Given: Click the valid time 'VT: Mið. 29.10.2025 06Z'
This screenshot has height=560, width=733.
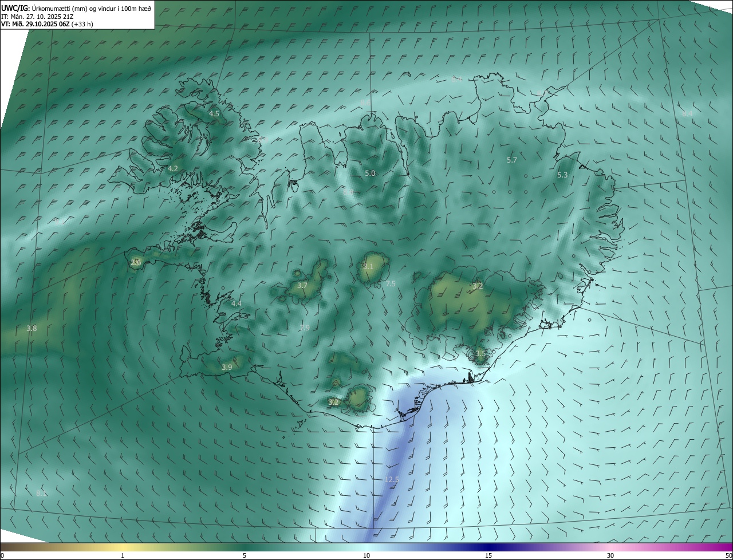Looking at the screenshot, I should click(x=35, y=24).
